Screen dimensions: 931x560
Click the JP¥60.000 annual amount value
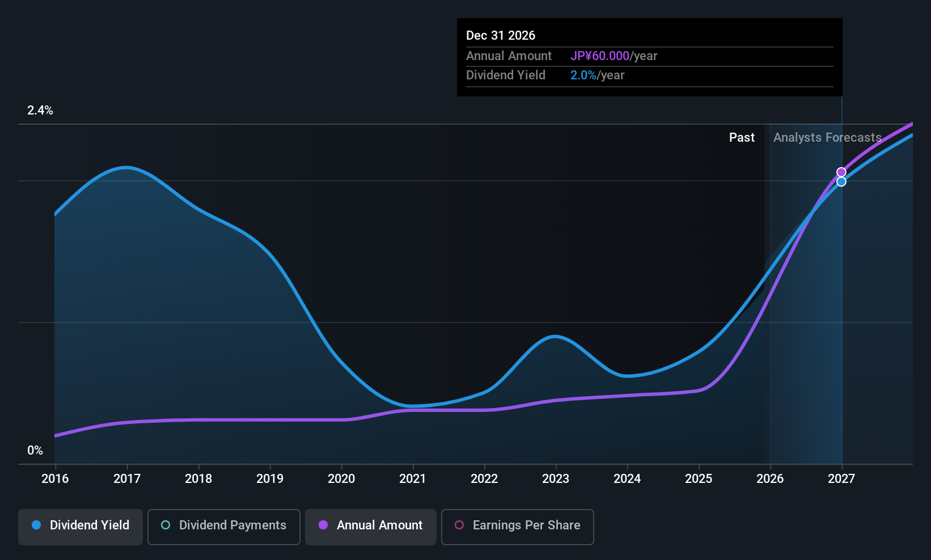coord(600,56)
